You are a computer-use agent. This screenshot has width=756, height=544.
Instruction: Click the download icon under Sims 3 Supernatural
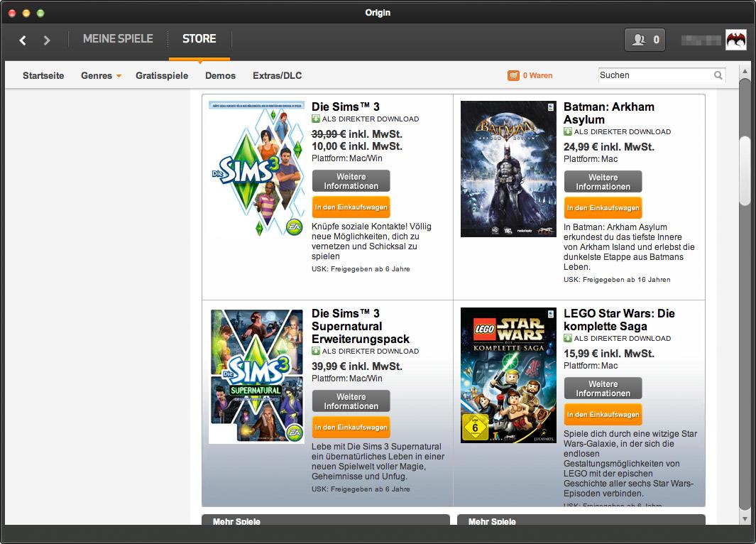click(316, 351)
